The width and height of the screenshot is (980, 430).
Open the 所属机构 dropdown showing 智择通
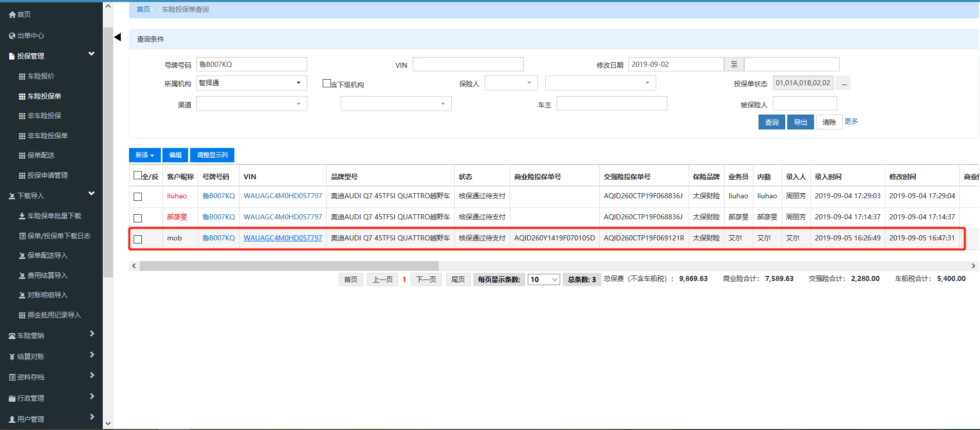click(252, 83)
